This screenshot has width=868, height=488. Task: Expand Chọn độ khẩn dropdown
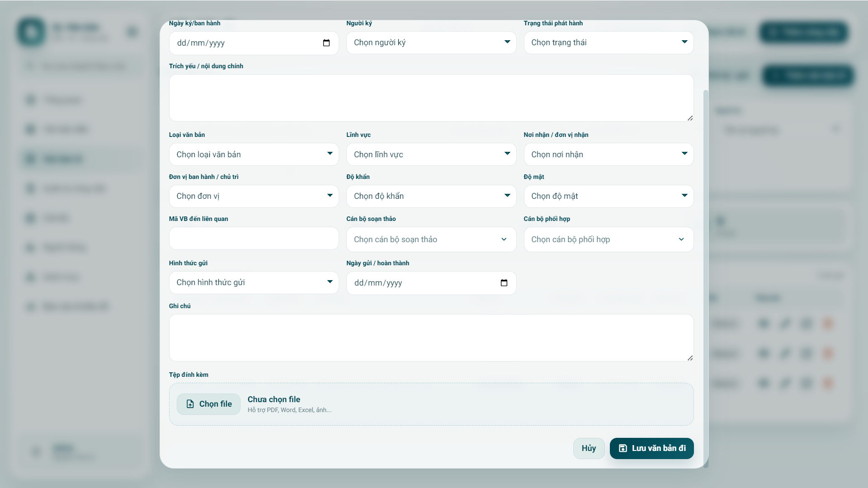click(431, 196)
